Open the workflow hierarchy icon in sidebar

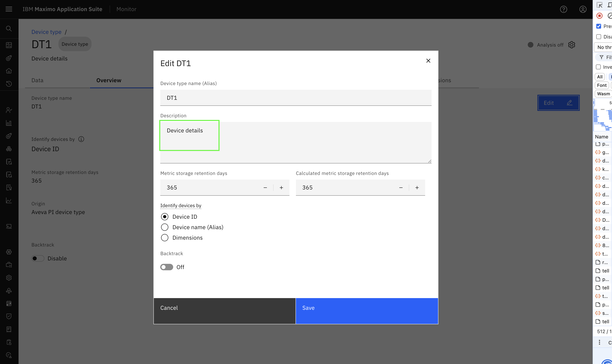click(9, 291)
